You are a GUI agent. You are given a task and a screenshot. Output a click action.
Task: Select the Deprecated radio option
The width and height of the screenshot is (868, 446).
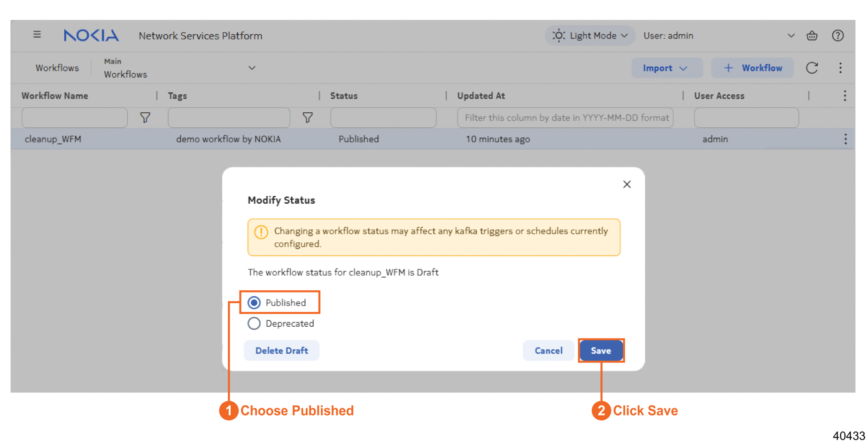pyautogui.click(x=254, y=323)
